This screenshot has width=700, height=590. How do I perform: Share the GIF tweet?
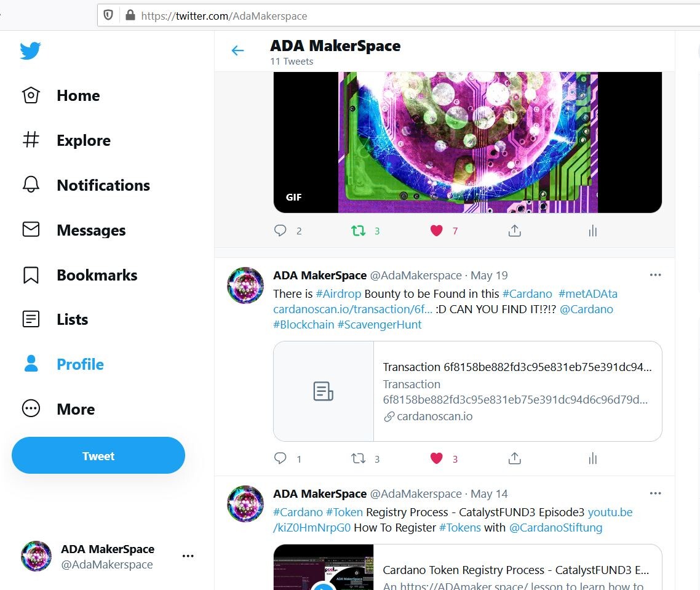click(x=514, y=231)
